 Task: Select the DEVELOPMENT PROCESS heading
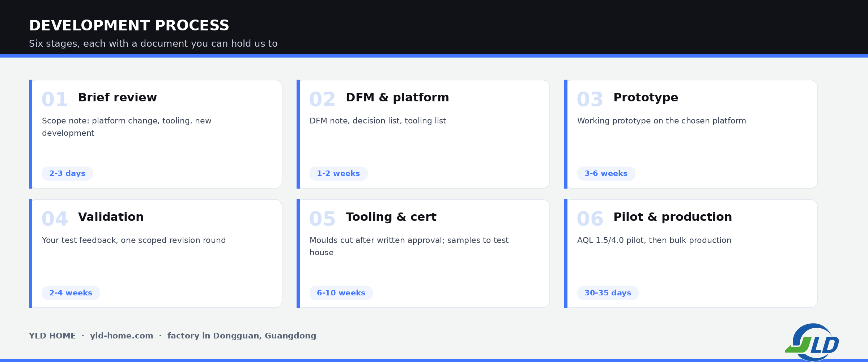click(129, 25)
